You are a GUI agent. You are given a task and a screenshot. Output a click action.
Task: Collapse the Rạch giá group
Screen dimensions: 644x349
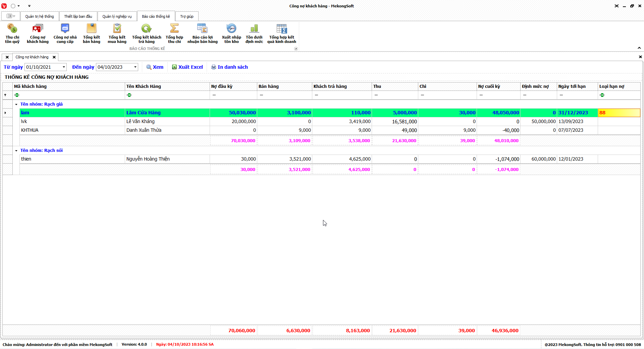coord(16,104)
